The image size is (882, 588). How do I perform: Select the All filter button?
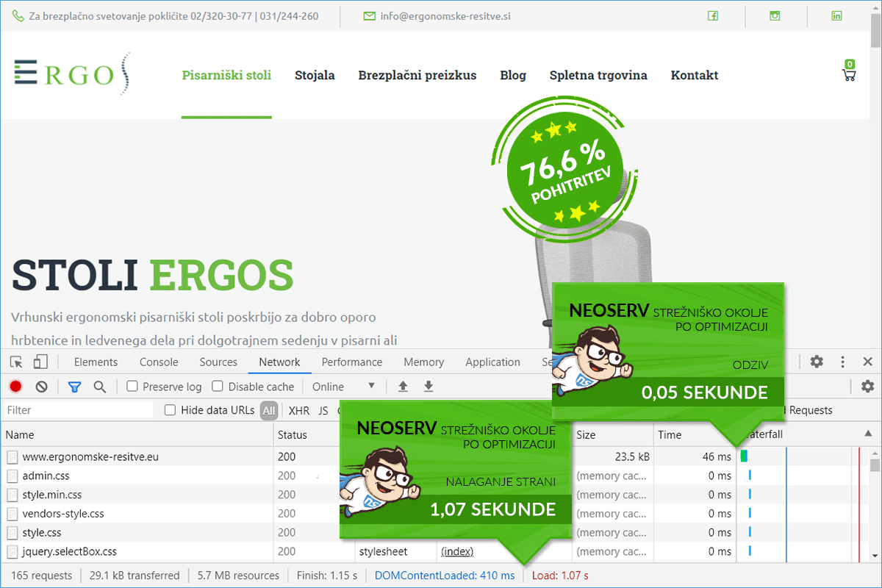coord(269,410)
